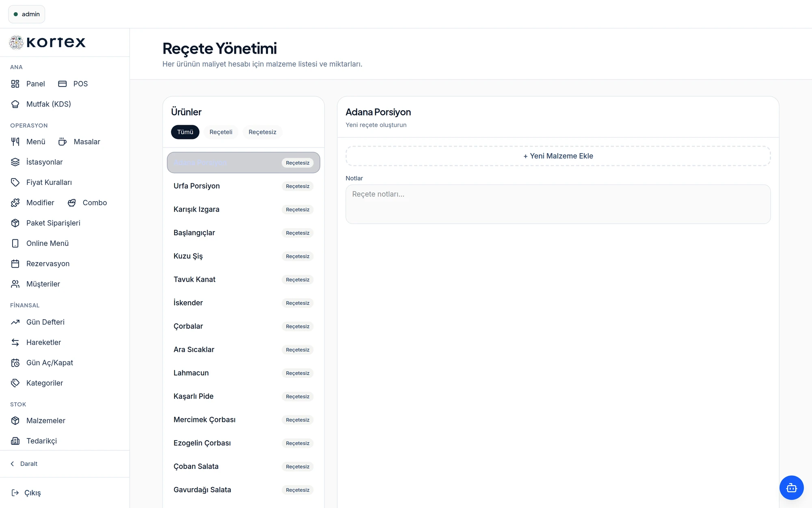
Task: Select Gavurdağı Salata product
Action: [x=244, y=490]
